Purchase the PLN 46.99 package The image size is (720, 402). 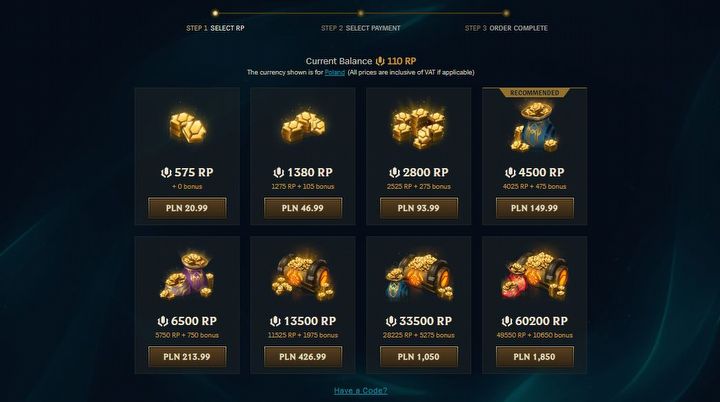click(x=303, y=208)
